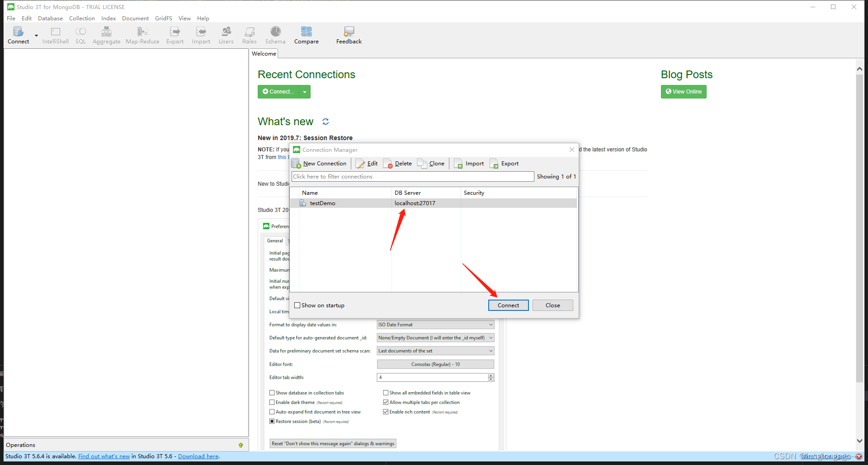Viewport: 868px width, 465px height.
Task: Click Reset "Don't show this message again" button
Action: click(x=333, y=444)
